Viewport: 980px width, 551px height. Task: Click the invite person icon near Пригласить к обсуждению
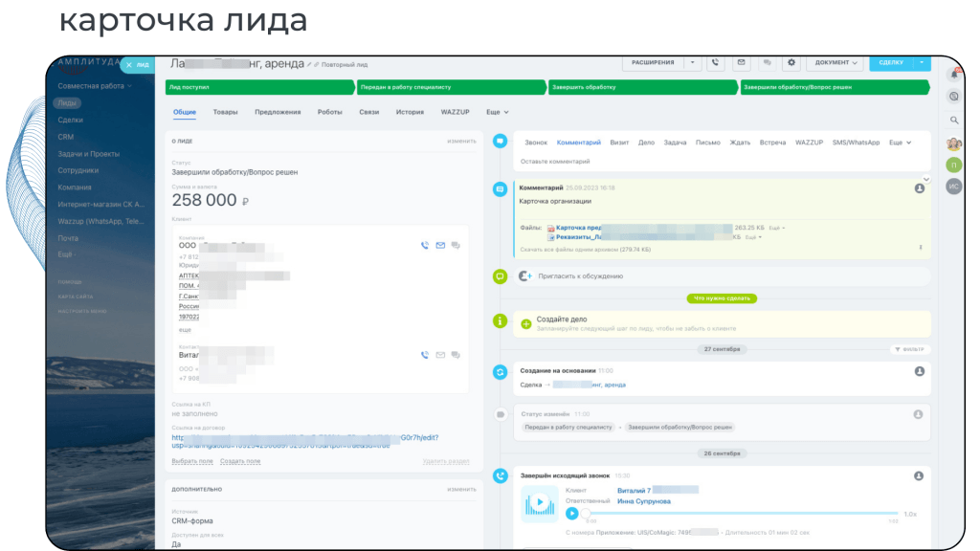coord(525,276)
